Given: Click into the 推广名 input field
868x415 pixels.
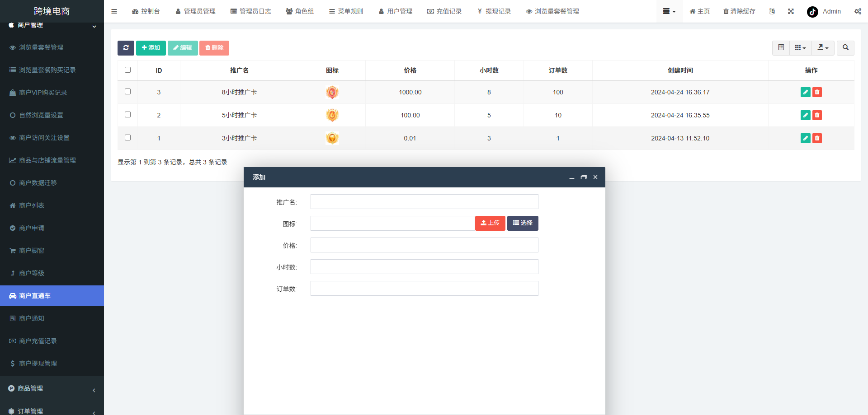Looking at the screenshot, I should pos(424,201).
